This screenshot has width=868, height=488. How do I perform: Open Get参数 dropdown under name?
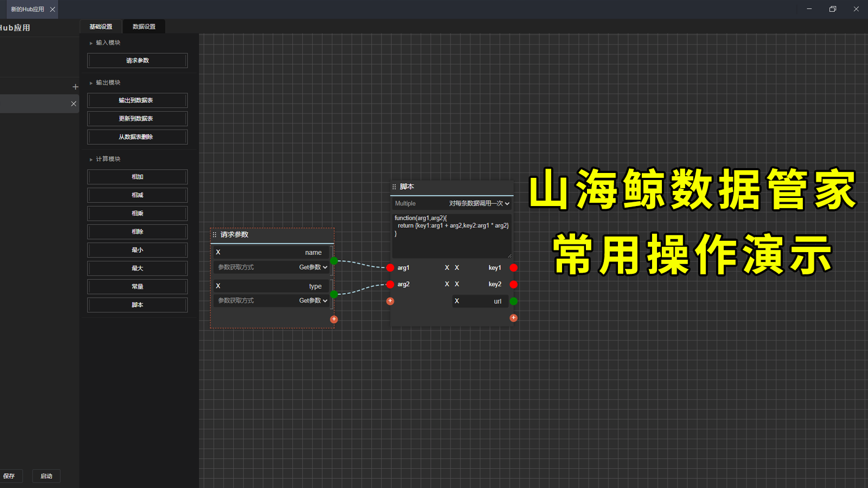point(314,267)
